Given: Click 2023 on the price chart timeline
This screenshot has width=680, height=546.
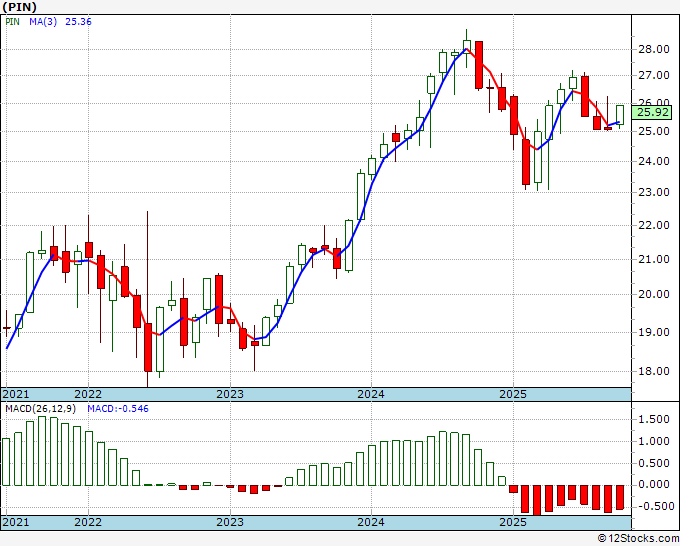Looking at the screenshot, I should coord(230,394).
